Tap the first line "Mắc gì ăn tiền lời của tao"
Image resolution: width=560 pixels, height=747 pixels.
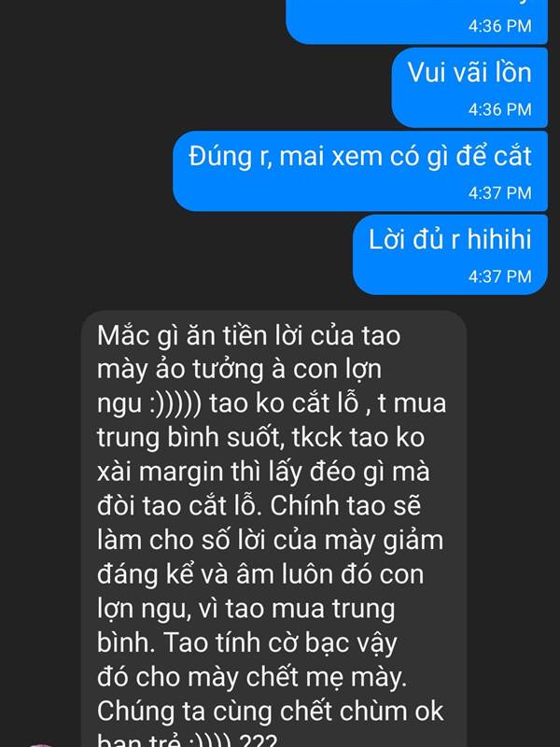pyautogui.click(x=248, y=335)
